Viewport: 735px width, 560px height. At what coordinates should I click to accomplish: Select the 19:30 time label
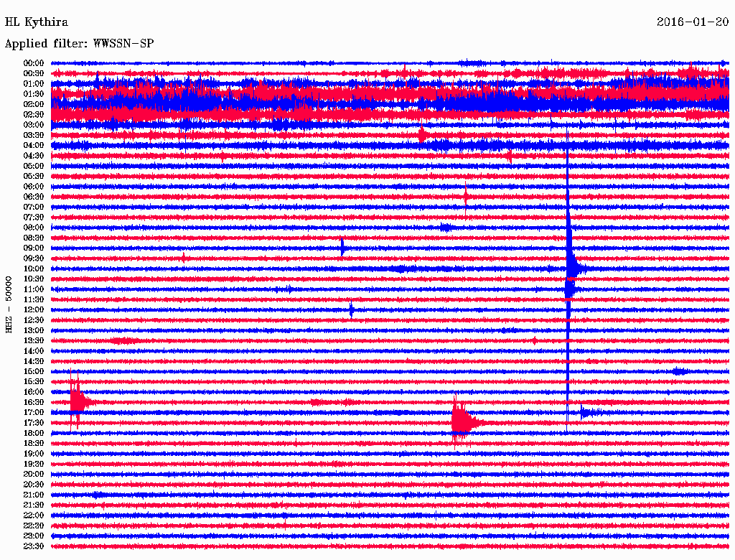(34, 464)
